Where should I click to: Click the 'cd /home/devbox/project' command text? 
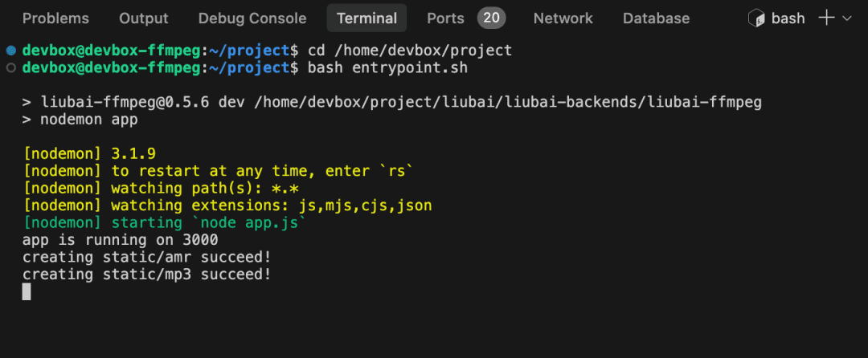tap(410, 51)
